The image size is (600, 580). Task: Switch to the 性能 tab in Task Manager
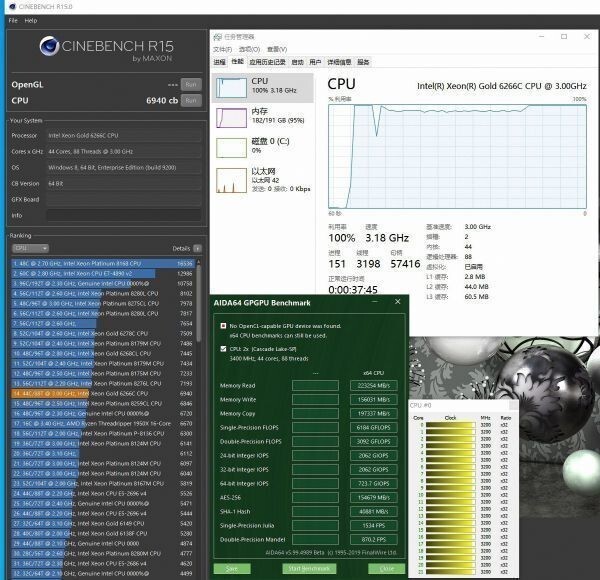(237, 61)
